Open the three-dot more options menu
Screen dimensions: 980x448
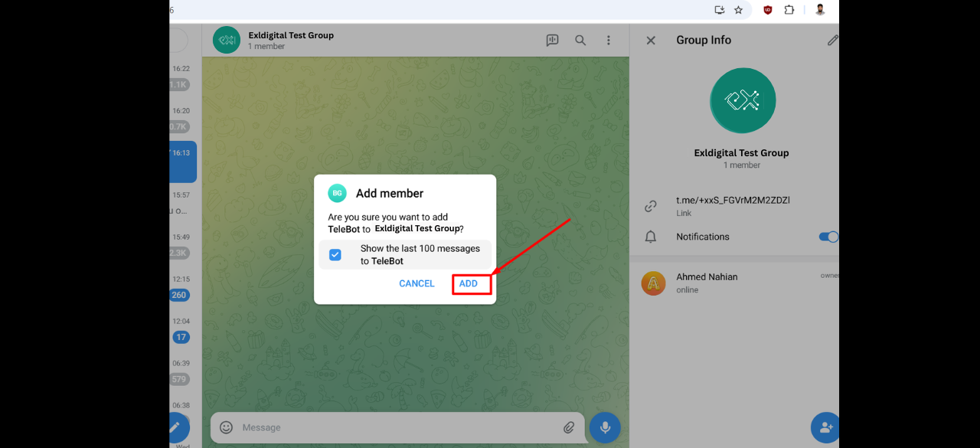tap(609, 41)
